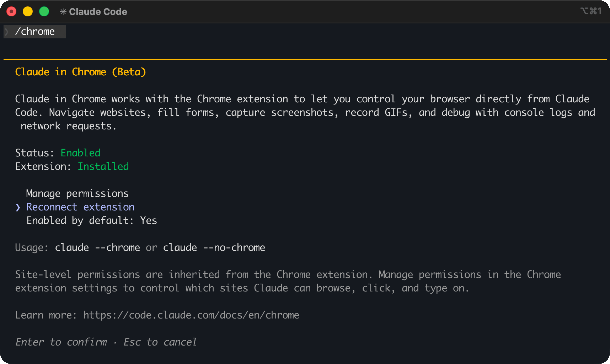Viewport: 610px width, 364px height.
Task: Toggle Enabled by default to No
Action: pos(91,220)
